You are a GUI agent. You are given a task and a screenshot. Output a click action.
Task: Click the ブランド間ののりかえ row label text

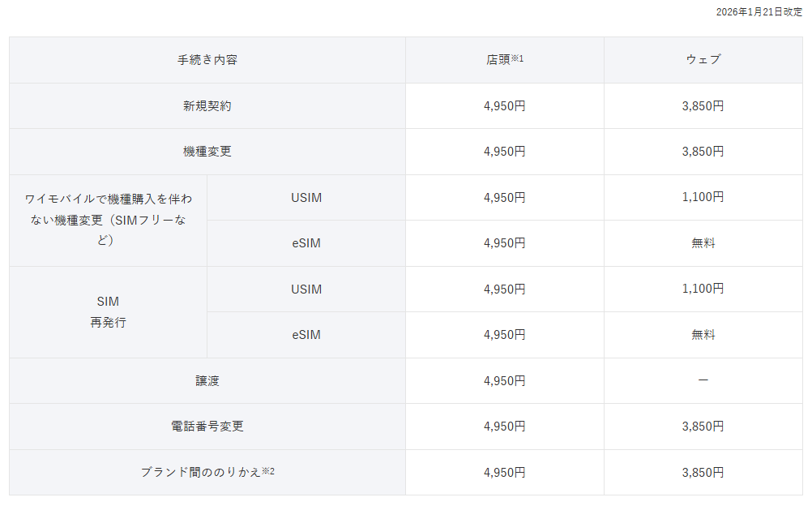tap(200, 472)
